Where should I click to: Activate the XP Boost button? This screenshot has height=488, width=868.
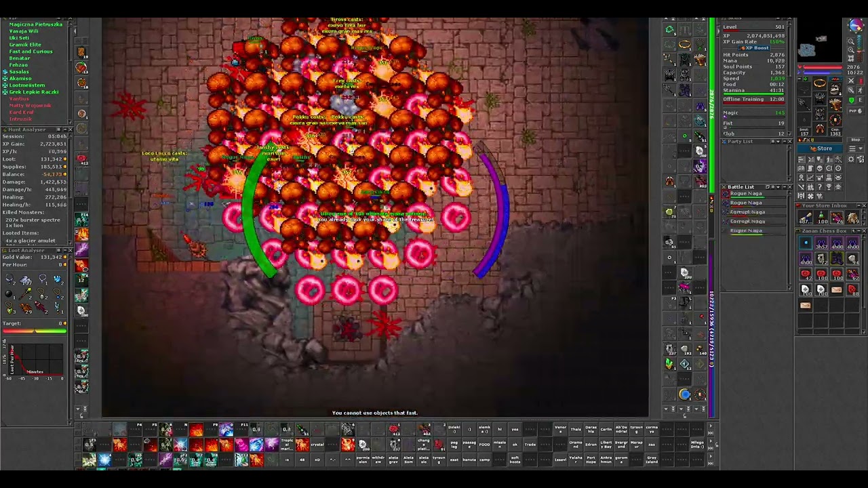coord(754,48)
